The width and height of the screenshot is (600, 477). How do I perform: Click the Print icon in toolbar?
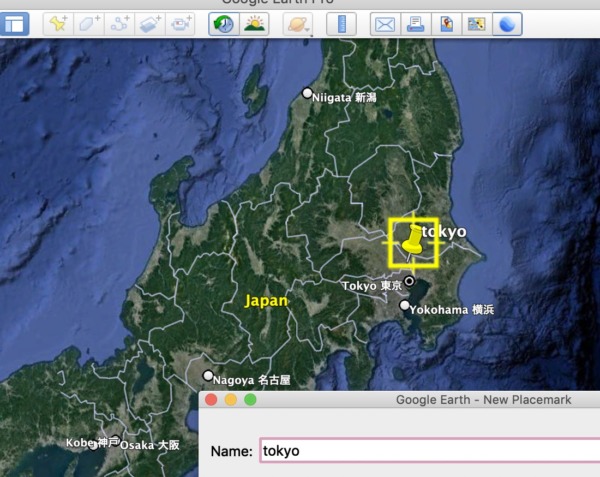[x=415, y=24]
